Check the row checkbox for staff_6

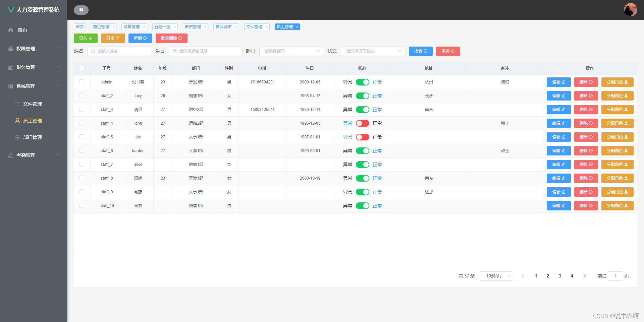click(82, 150)
